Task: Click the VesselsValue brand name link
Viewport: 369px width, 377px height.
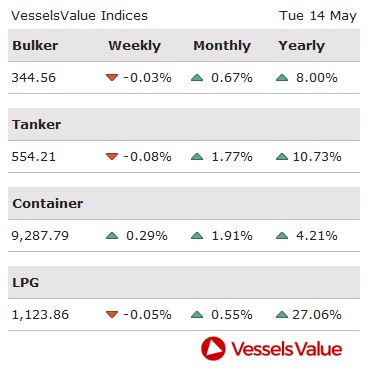Action: point(287,349)
